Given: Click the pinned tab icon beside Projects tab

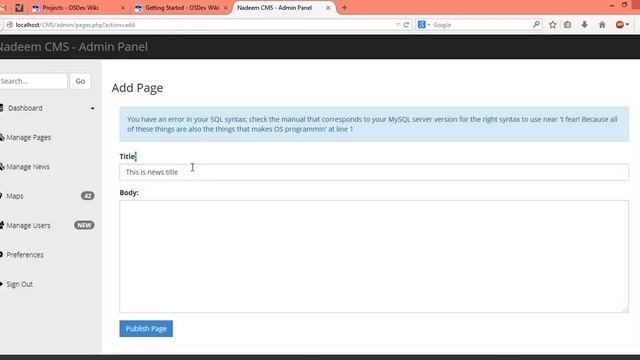Looking at the screenshot, I should (x=19, y=8).
